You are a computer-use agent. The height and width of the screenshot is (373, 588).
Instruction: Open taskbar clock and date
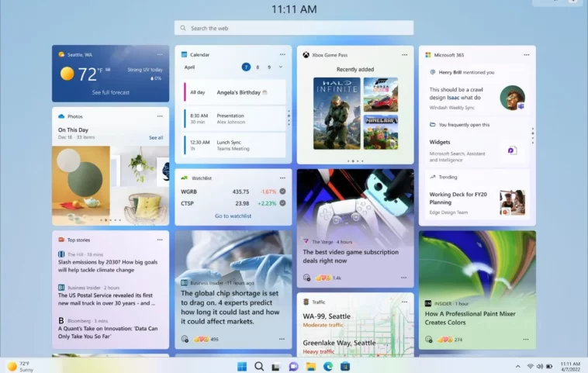click(x=570, y=366)
